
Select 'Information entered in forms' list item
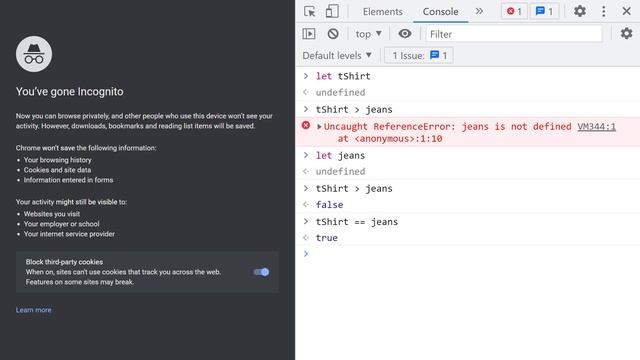point(68,180)
